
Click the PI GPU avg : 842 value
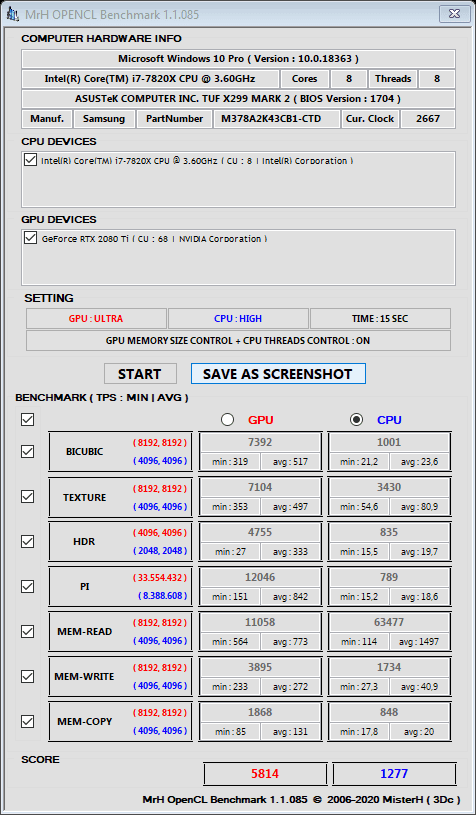pos(290,597)
